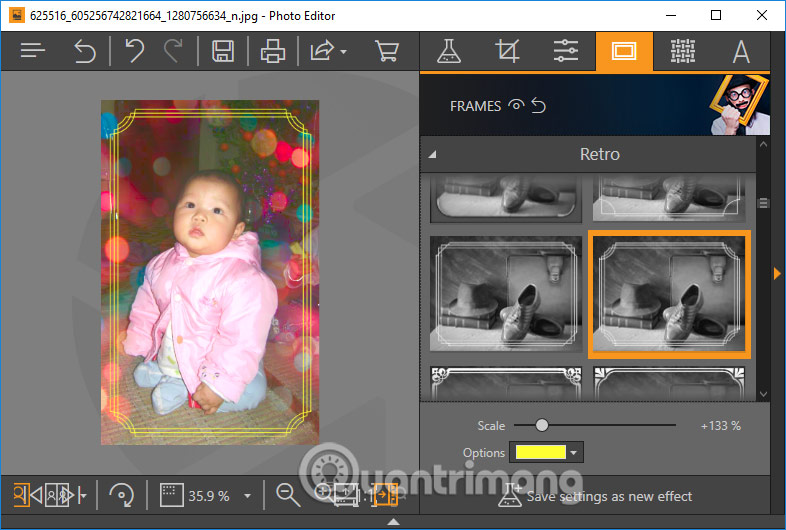Viewport: 786px width, 530px height.
Task: Open the Adjustments sliders tab
Action: click(565, 51)
